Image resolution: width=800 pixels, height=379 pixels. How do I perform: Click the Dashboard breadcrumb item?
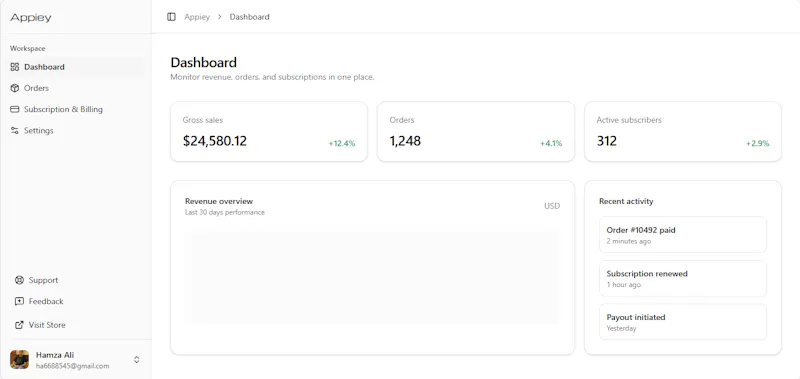tap(249, 17)
